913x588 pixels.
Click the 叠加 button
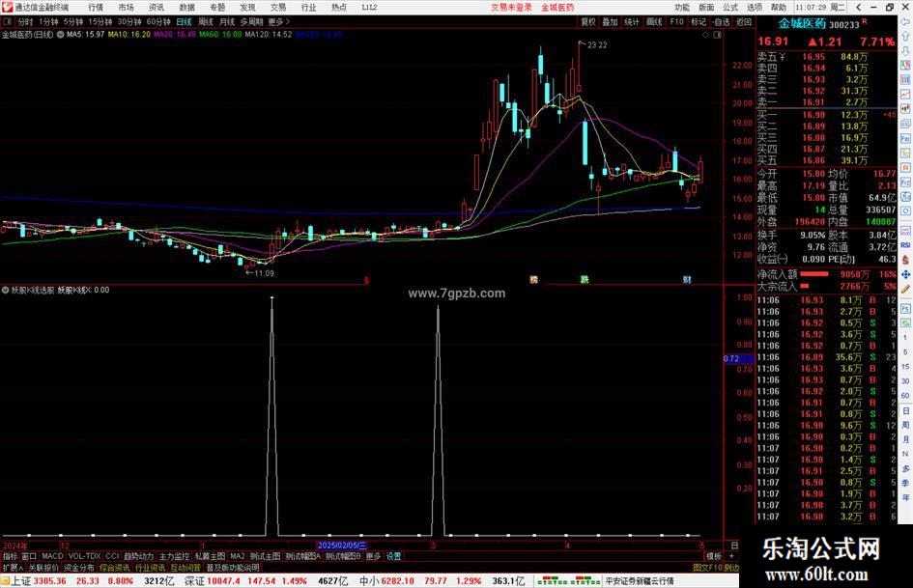coord(610,22)
